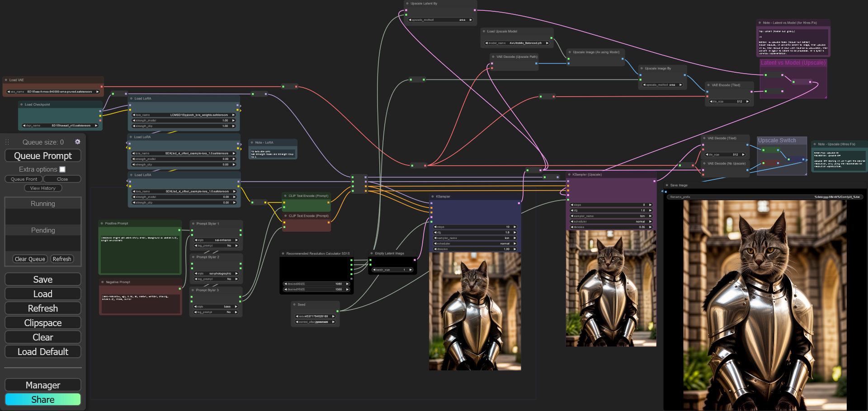Open the model_name dropdown in Load Upscale Model
The width and height of the screenshot is (868, 411).
(x=518, y=43)
